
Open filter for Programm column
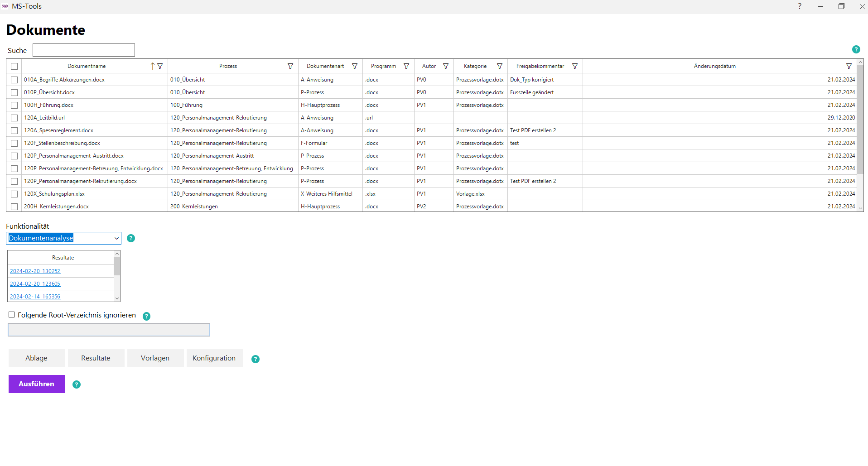click(x=406, y=66)
